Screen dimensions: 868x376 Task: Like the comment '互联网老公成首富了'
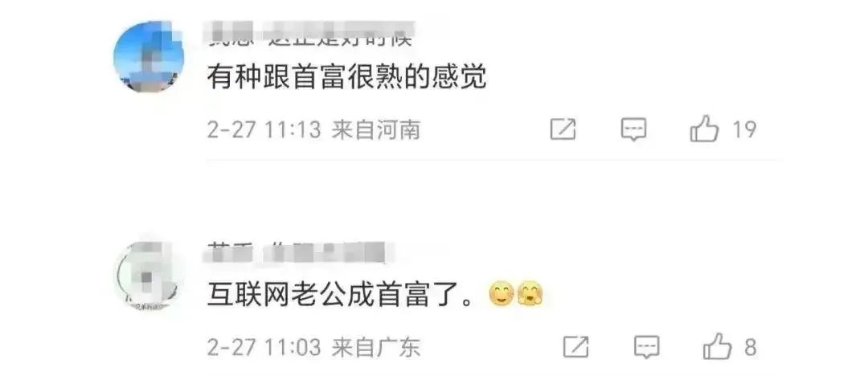[717, 347]
